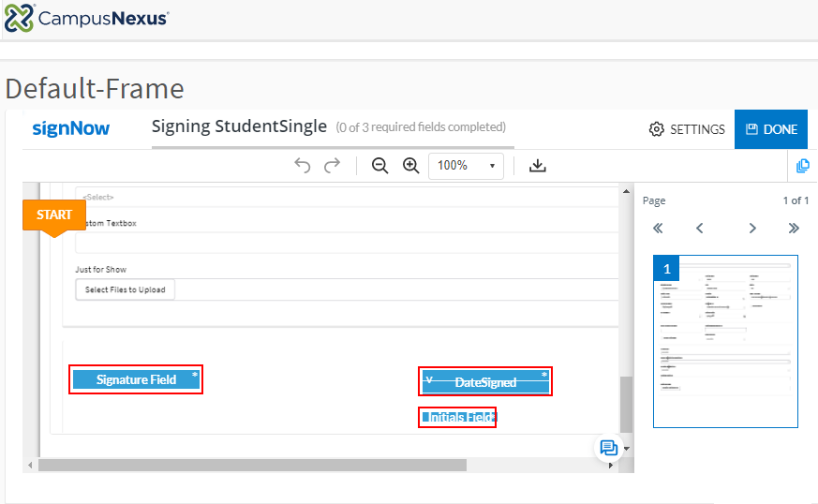The image size is (818, 504).
Task: Go to previous page chevron
Action: (699, 228)
